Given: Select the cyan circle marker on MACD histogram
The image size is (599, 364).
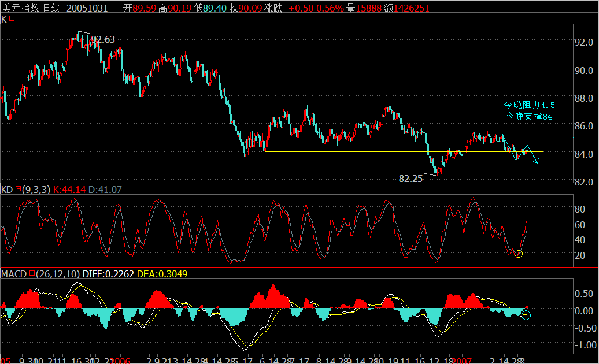Looking at the screenshot, I should click(x=526, y=315).
